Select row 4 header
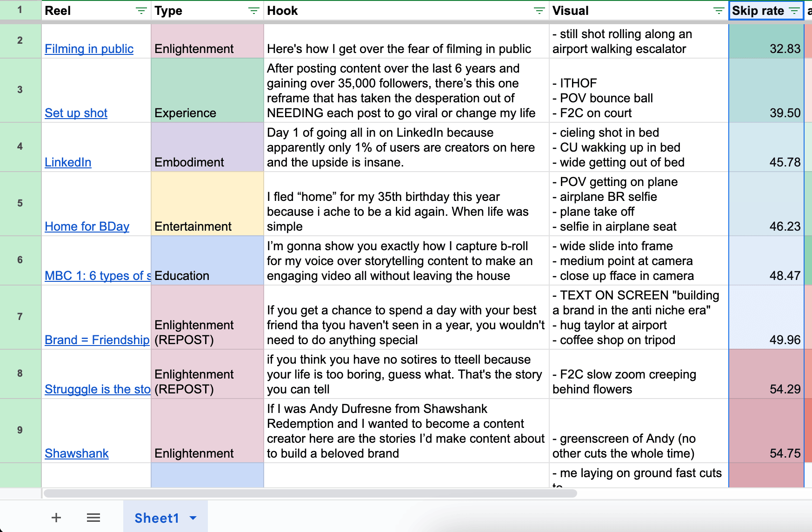The width and height of the screenshot is (812, 532). pos(20,146)
